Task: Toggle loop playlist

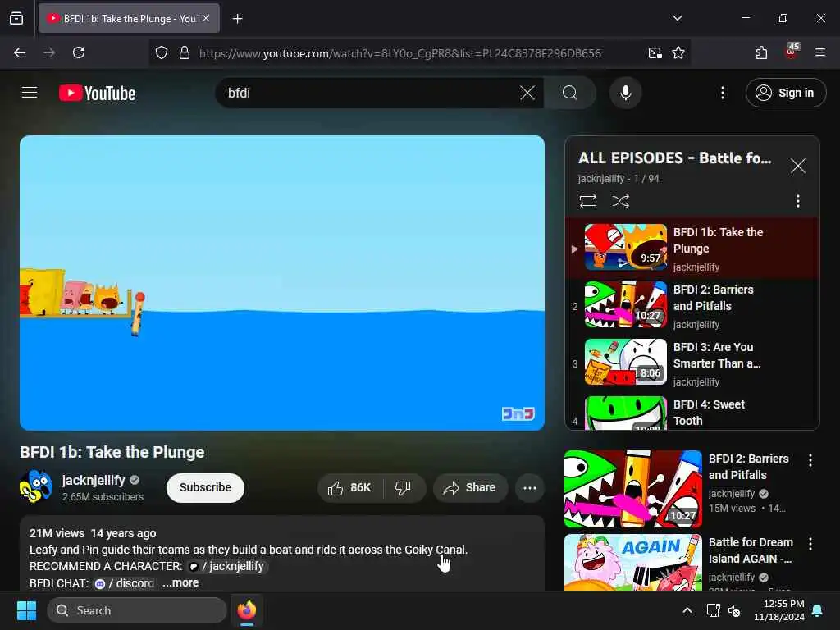Action: [x=587, y=201]
